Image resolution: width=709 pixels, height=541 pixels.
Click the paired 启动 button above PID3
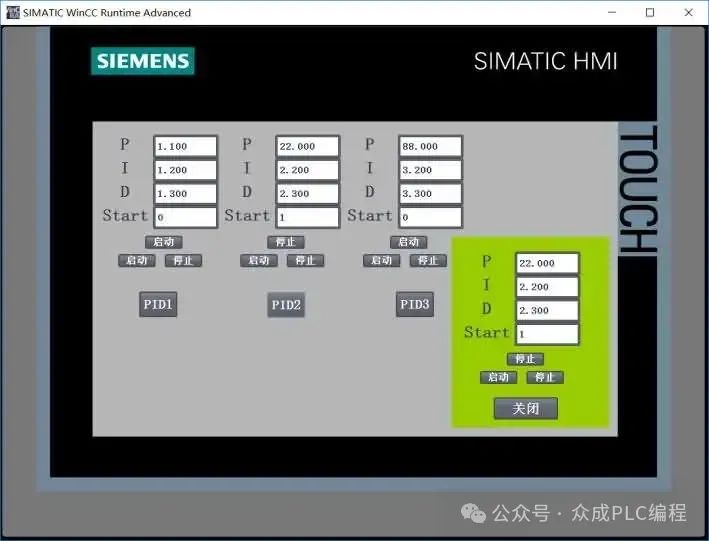(x=382, y=261)
